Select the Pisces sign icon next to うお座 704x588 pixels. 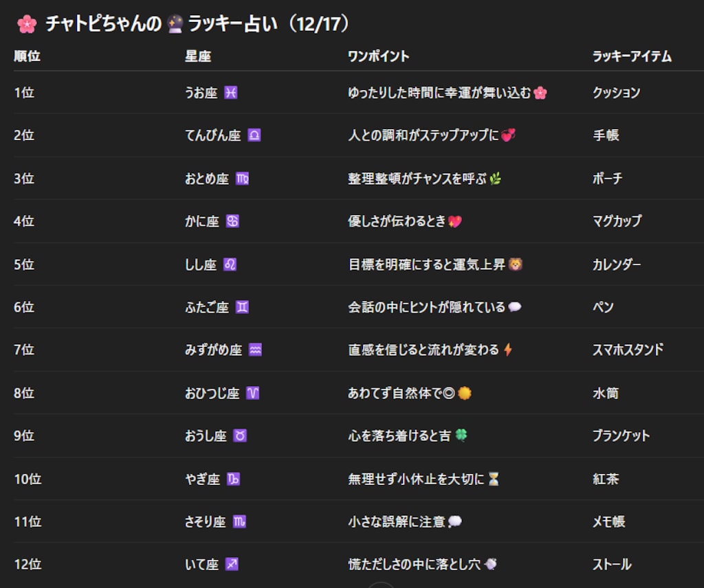[230, 93]
